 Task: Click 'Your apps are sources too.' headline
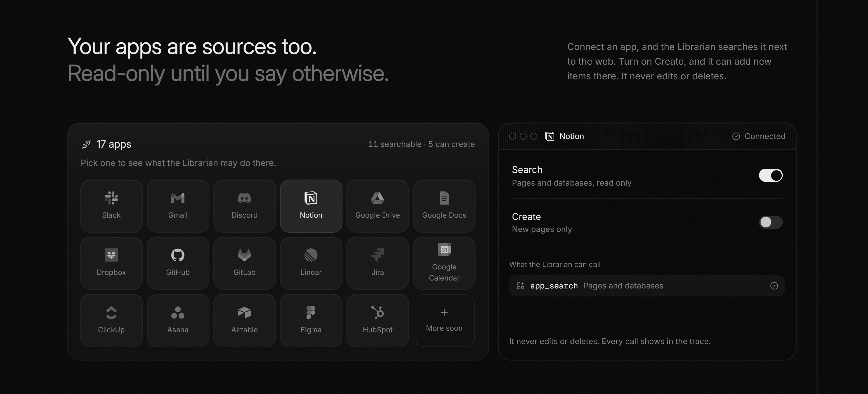tap(192, 47)
